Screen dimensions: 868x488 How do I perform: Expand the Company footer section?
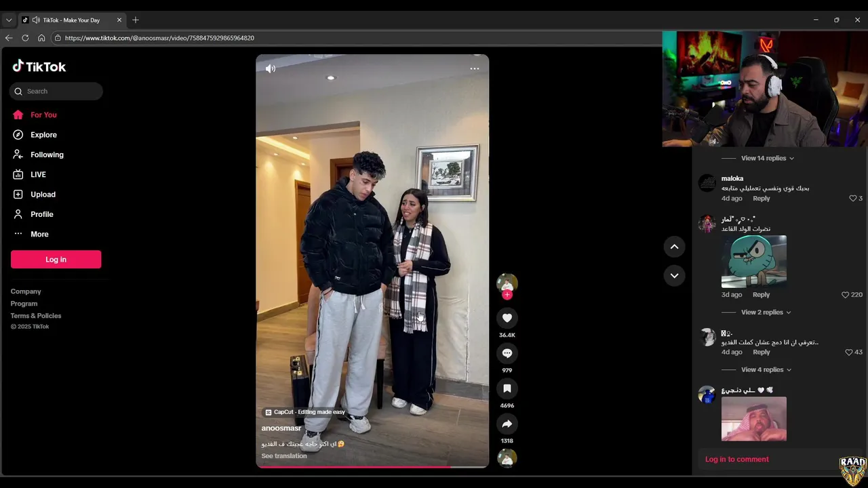point(26,291)
